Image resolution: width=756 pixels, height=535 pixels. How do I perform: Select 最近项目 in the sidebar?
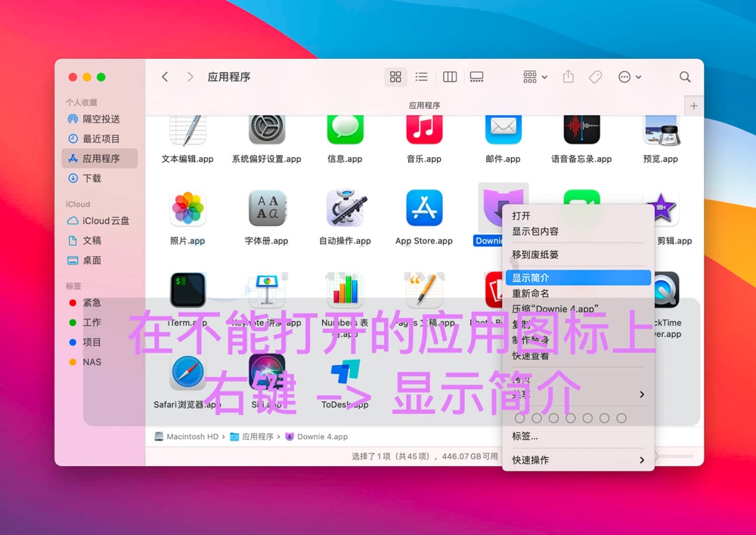100,139
